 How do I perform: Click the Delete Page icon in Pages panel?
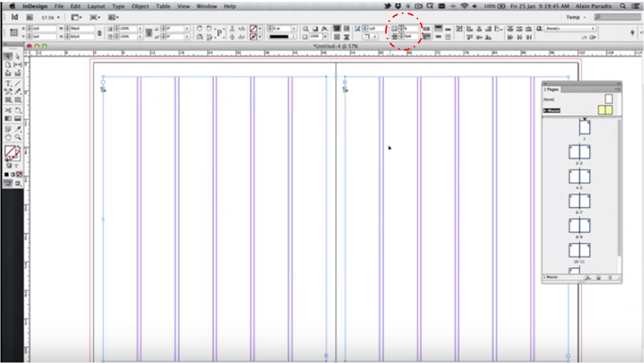pos(611,277)
